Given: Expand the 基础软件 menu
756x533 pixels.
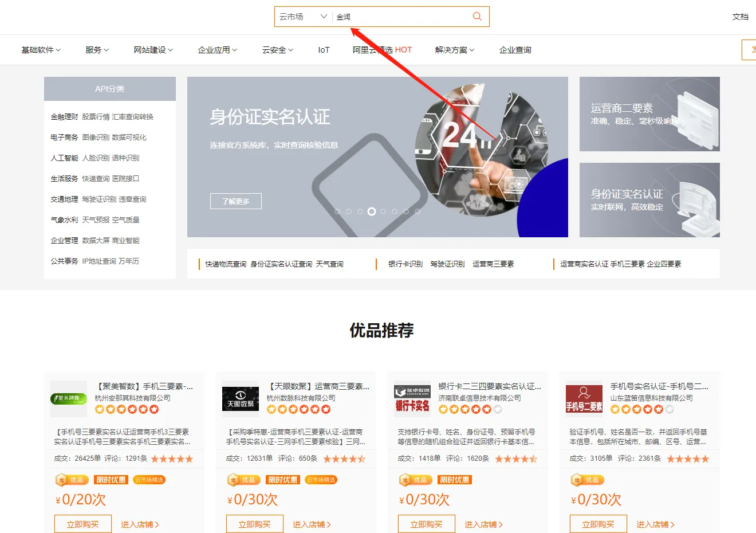Looking at the screenshot, I should point(41,50).
